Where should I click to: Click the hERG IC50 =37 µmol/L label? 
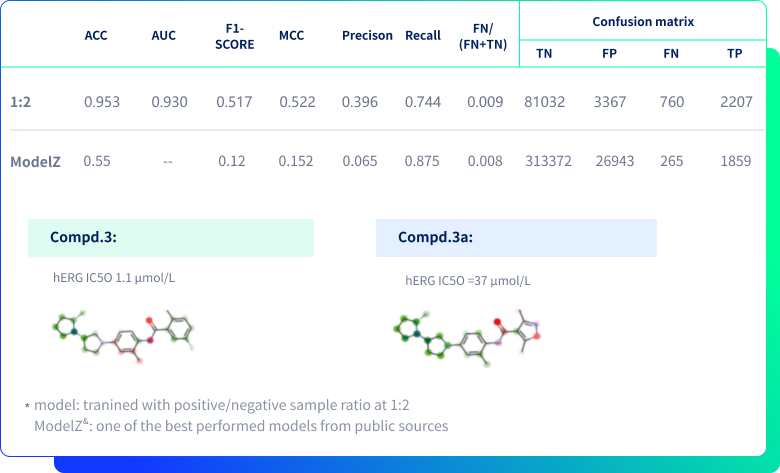[468, 281]
